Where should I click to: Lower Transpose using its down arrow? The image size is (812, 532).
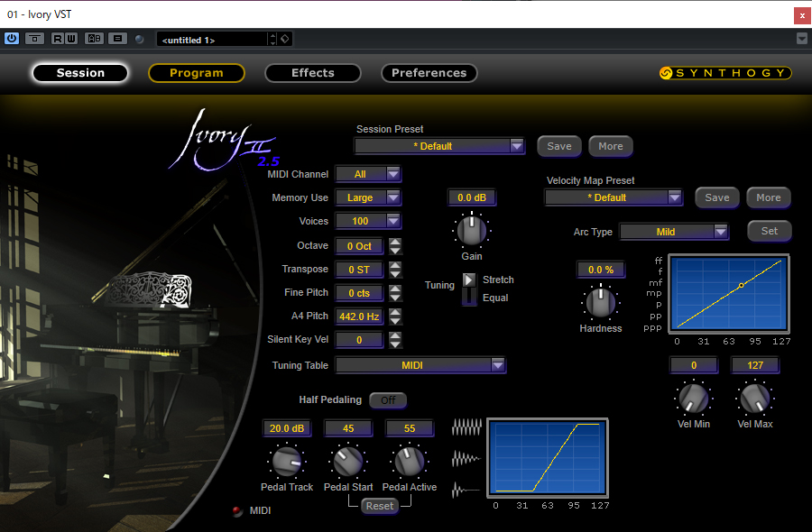[x=395, y=274]
